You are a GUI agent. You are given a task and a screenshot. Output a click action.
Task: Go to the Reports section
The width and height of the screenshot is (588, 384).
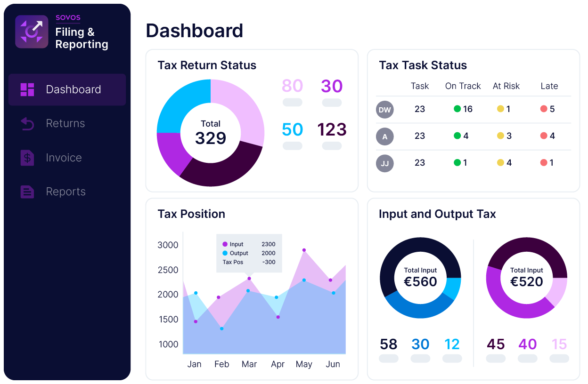(65, 192)
